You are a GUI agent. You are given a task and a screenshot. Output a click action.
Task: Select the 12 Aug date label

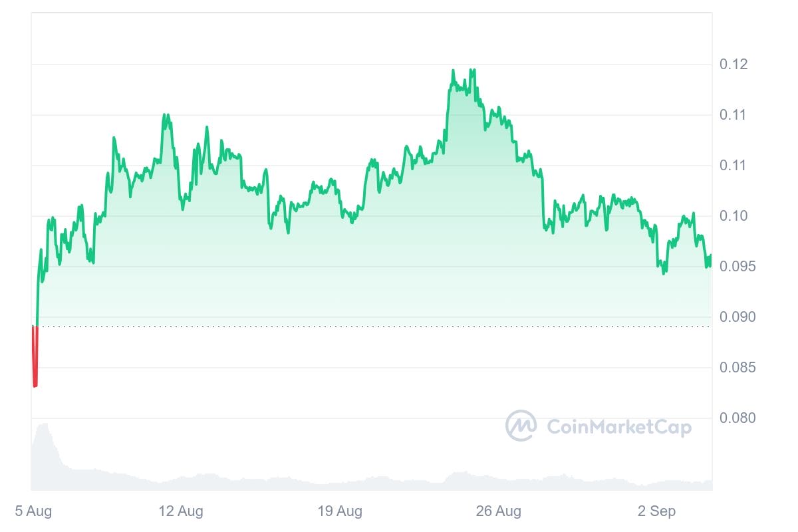click(182, 511)
